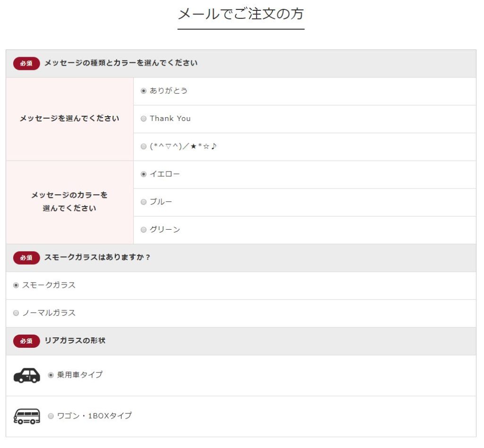Select the Thank You message option

pos(144,119)
